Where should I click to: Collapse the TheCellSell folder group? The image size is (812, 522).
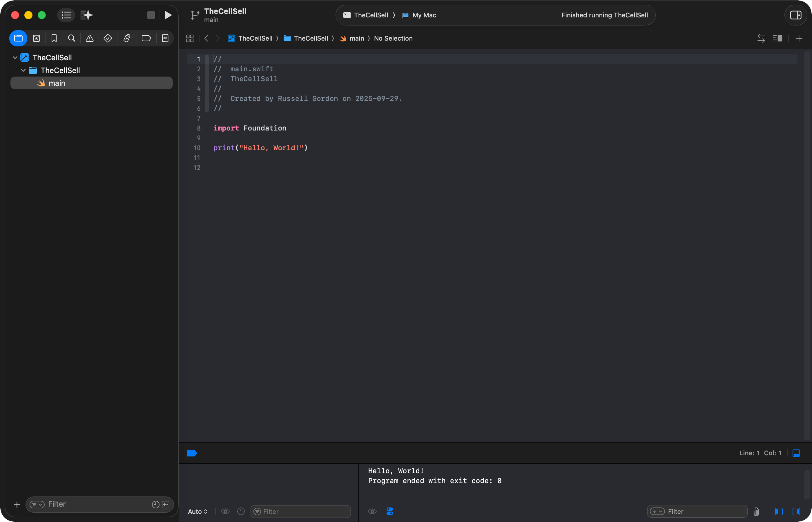pyautogui.click(x=23, y=70)
